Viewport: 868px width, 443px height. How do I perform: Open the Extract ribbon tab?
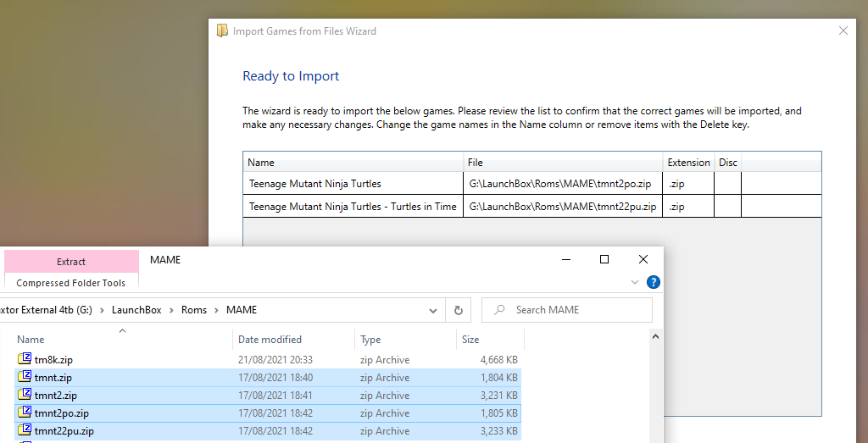click(71, 262)
